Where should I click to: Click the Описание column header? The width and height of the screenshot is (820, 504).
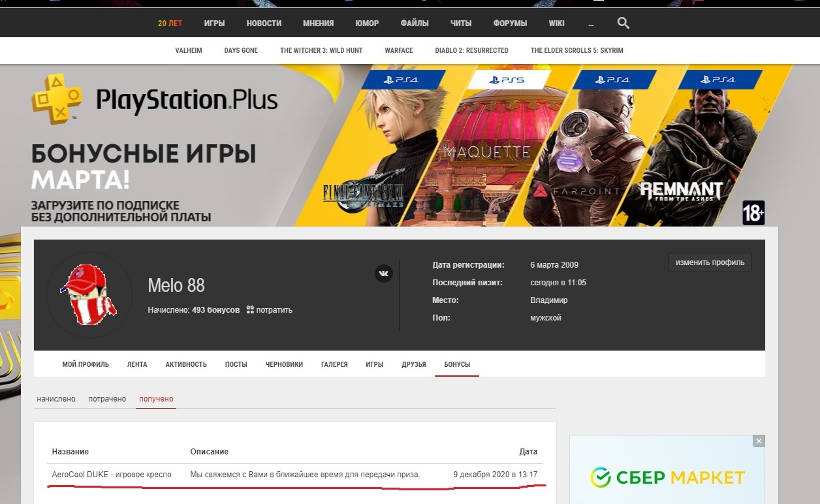[210, 452]
